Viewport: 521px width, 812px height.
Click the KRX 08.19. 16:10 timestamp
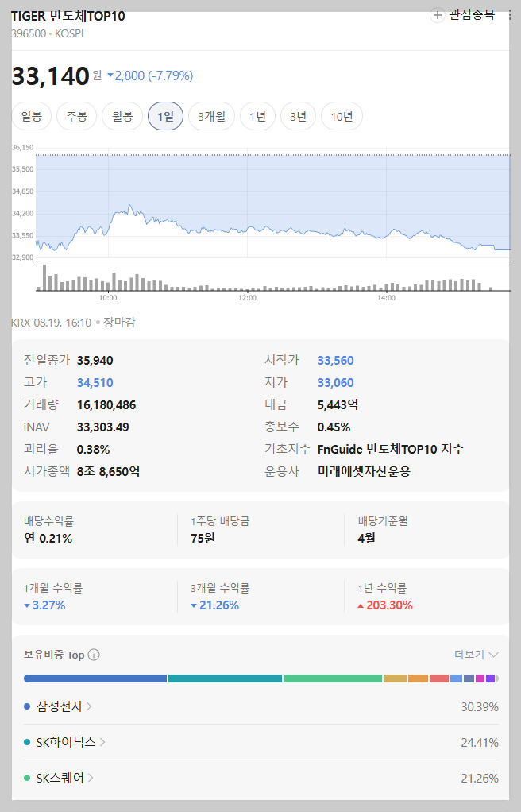52,323
